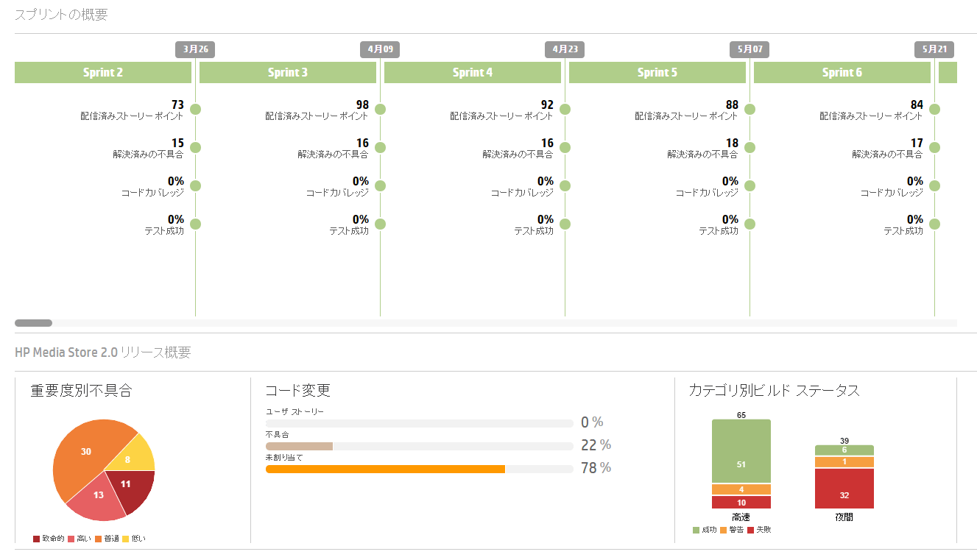
Task: Click the Sprint 5 story points dot (88)
Action: click(x=749, y=109)
